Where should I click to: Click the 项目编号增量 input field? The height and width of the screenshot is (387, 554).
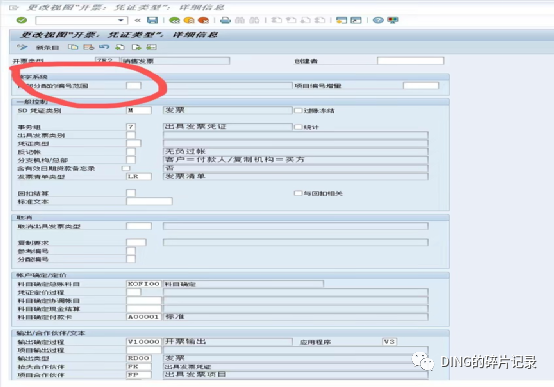pyautogui.click(x=421, y=86)
